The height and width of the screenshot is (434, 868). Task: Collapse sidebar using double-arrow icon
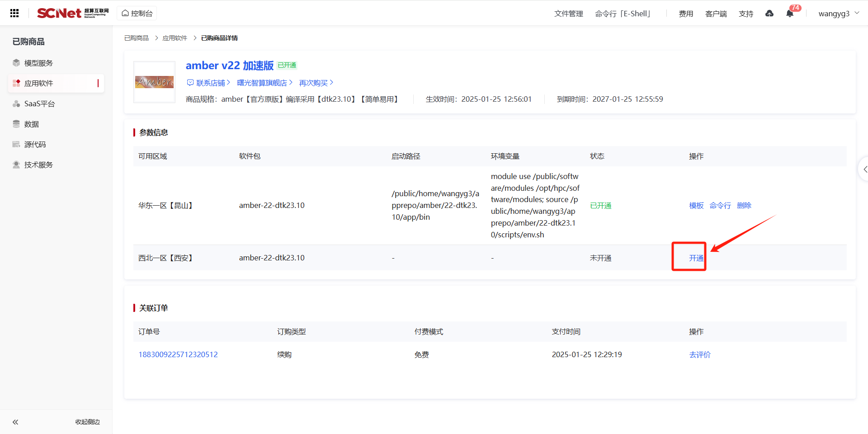pos(15,422)
